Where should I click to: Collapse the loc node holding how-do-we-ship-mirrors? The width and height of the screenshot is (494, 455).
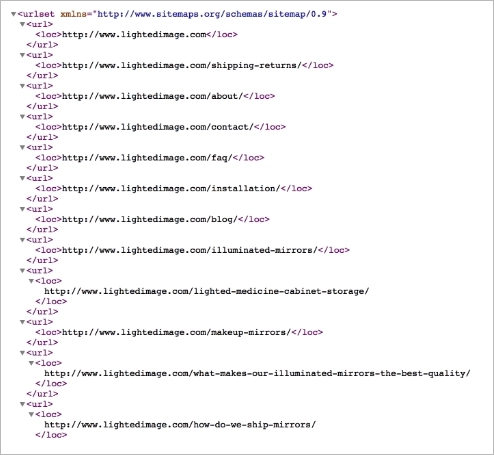click(x=31, y=414)
